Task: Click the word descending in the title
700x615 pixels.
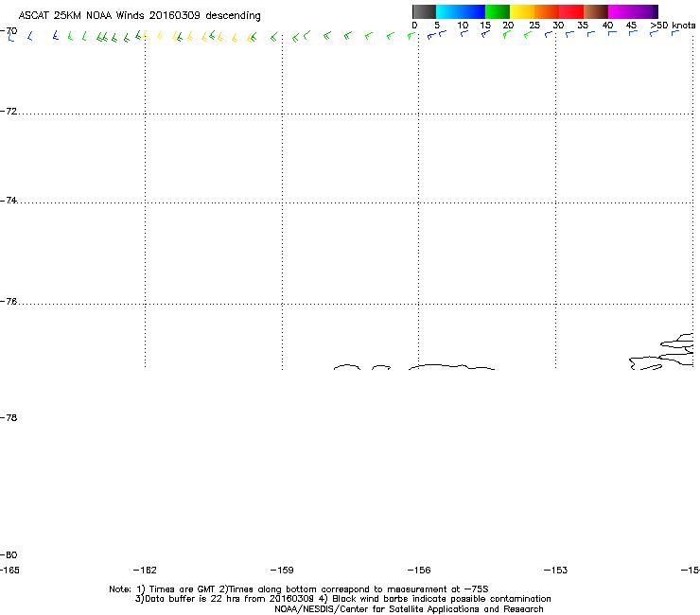Action: [233, 16]
